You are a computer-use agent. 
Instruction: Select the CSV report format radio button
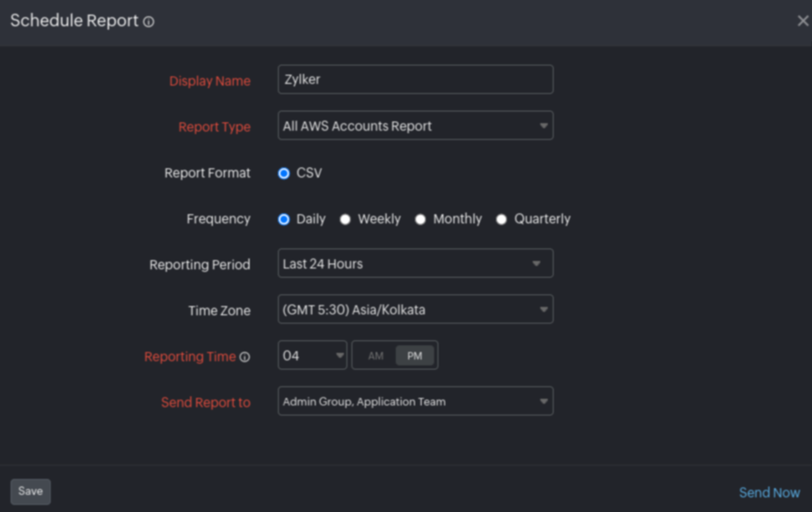click(284, 174)
